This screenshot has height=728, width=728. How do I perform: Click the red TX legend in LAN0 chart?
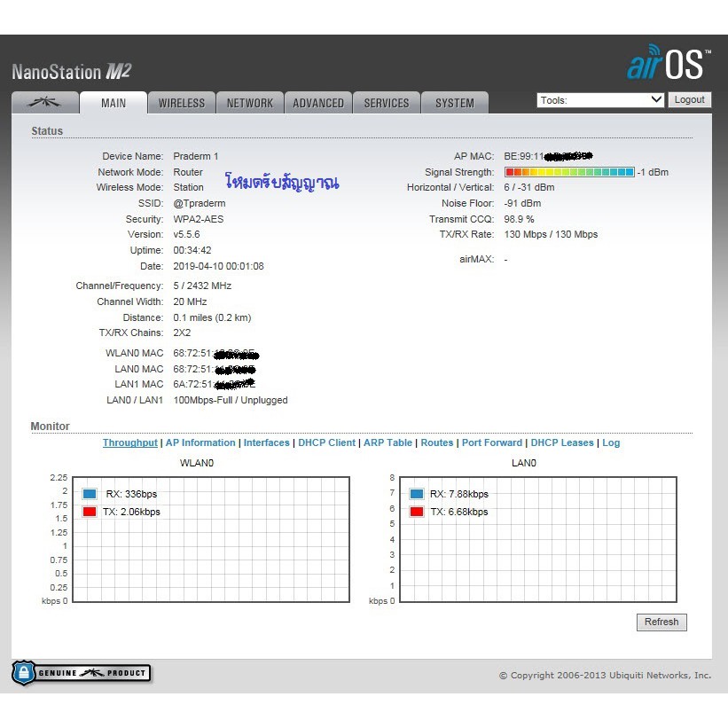[417, 512]
